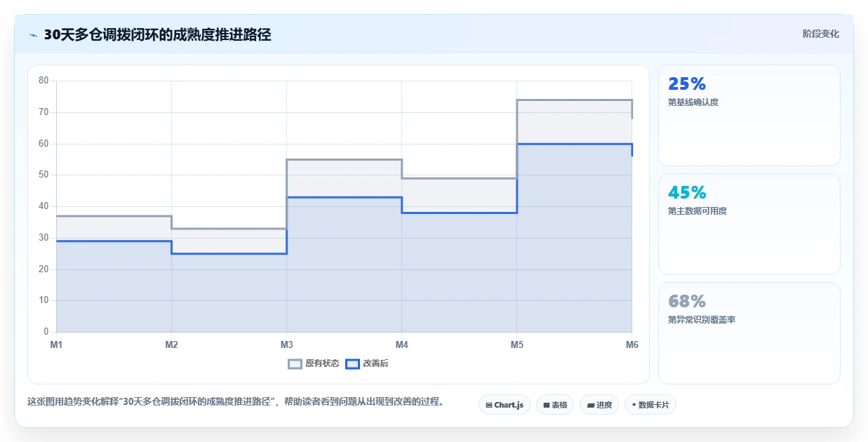
Task: Select the 25% 第基线确认度 card
Action: tap(749, 115)
